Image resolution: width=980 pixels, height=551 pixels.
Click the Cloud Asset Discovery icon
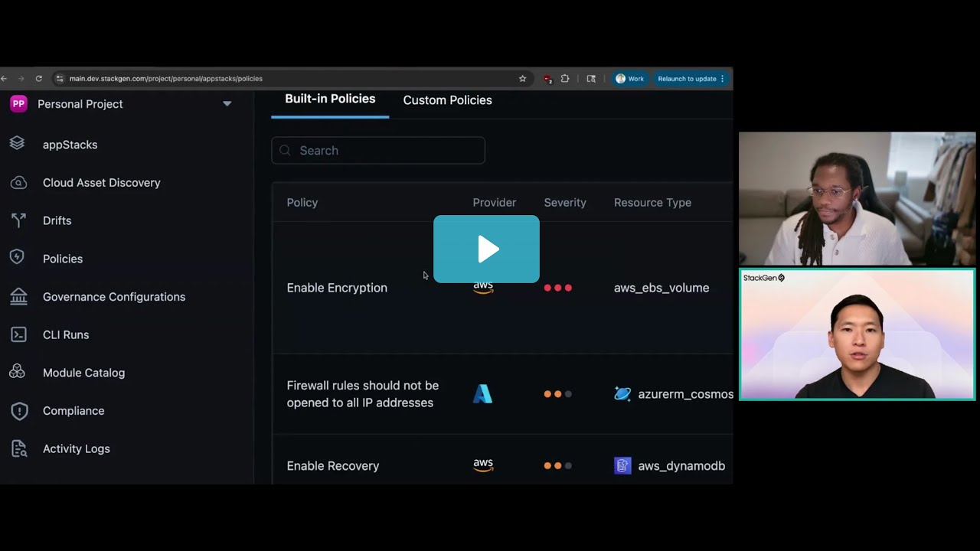click(x=18, y=182)
